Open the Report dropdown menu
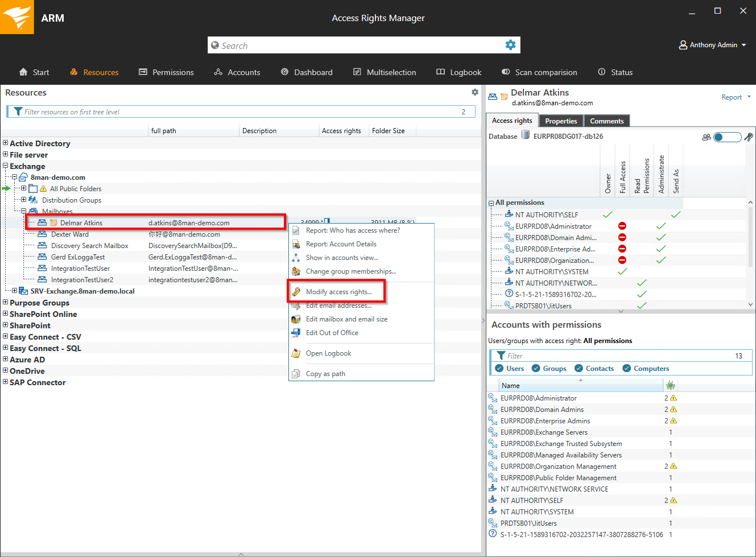 click(x=736, y=97)
